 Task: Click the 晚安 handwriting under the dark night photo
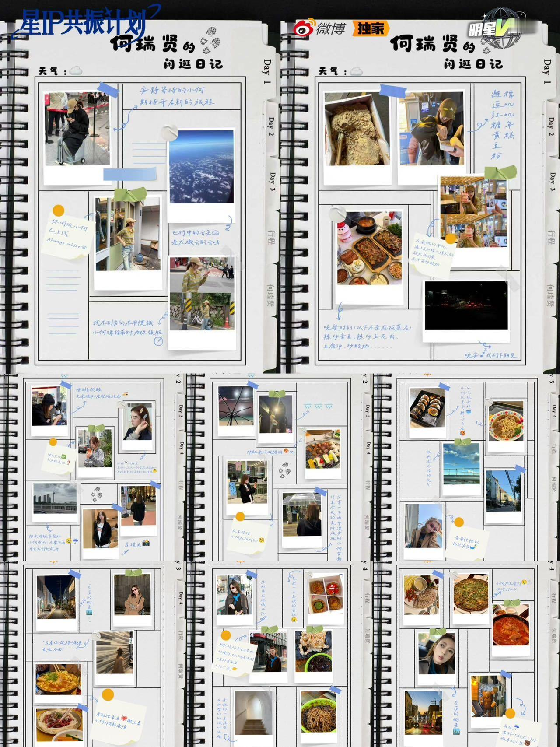pyautogui.click(x=490, y=354)
